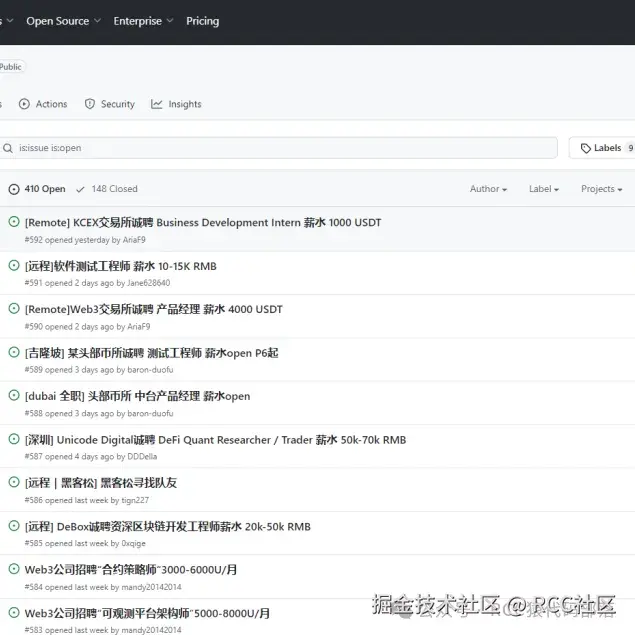Open the 黑客松寻找队友 issue
This screenshot has height=635, width=635.
pyautogui.click(x=101, y=483)
